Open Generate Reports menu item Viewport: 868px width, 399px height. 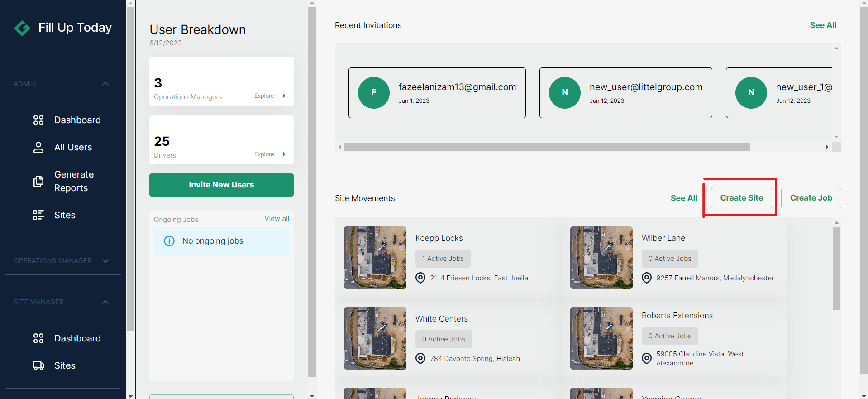(74, 181)
